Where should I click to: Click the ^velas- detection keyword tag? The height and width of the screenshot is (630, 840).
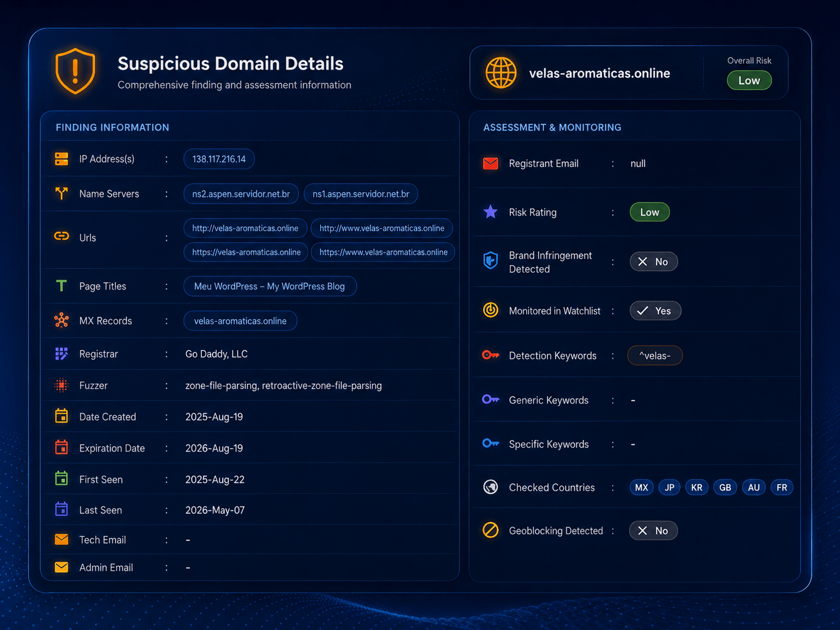click(x=655, y=356)
